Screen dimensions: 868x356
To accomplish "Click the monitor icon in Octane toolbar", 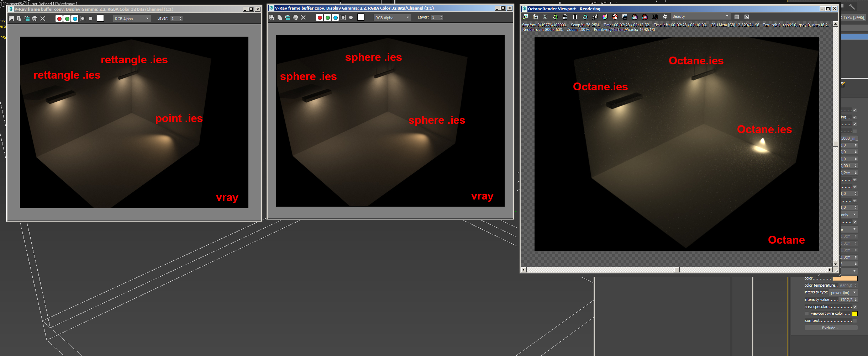I will [625, 17].
